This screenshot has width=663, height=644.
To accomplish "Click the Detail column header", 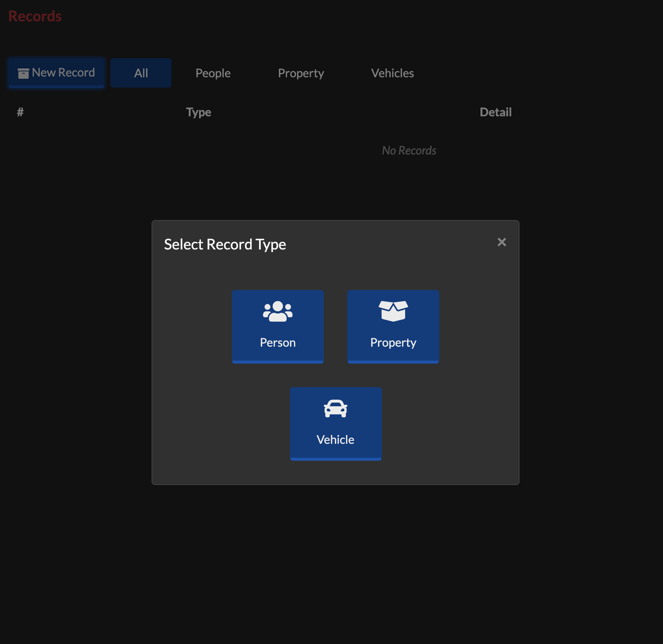I will coord(496,112).
